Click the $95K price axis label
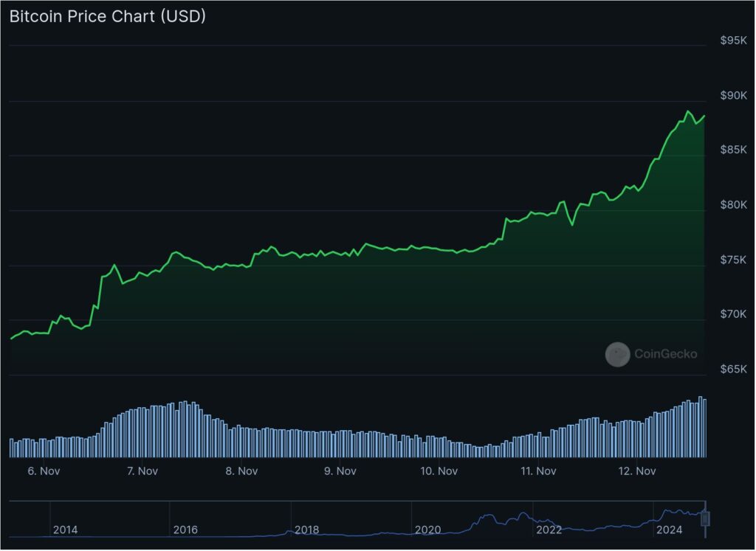This screenshot has height=551, width=756. coord(733,41)
